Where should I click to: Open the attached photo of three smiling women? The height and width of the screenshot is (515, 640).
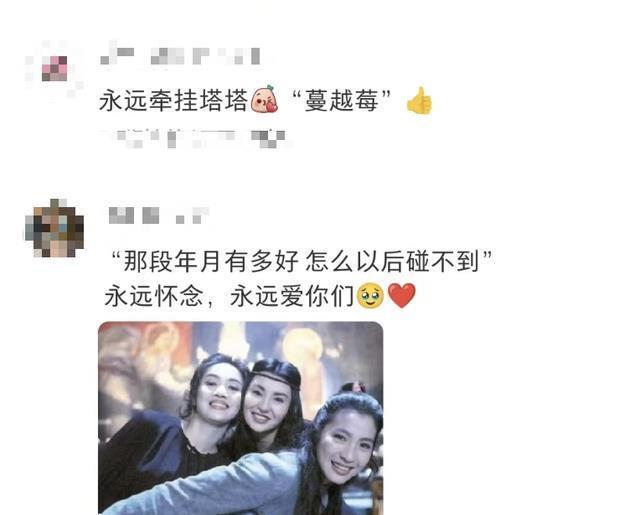coord(241,418)
